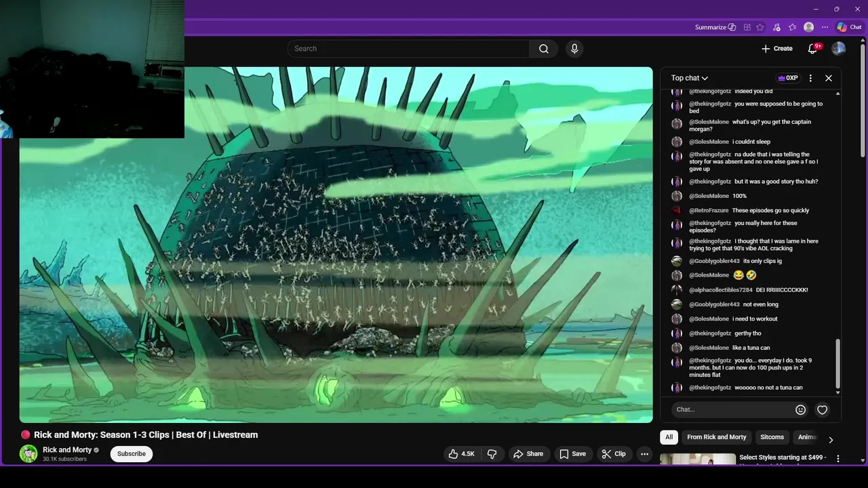Like the video with 4.5K thumbs up
The height and width of the screenshot is (488, 868).
click(x=461, y=454)
